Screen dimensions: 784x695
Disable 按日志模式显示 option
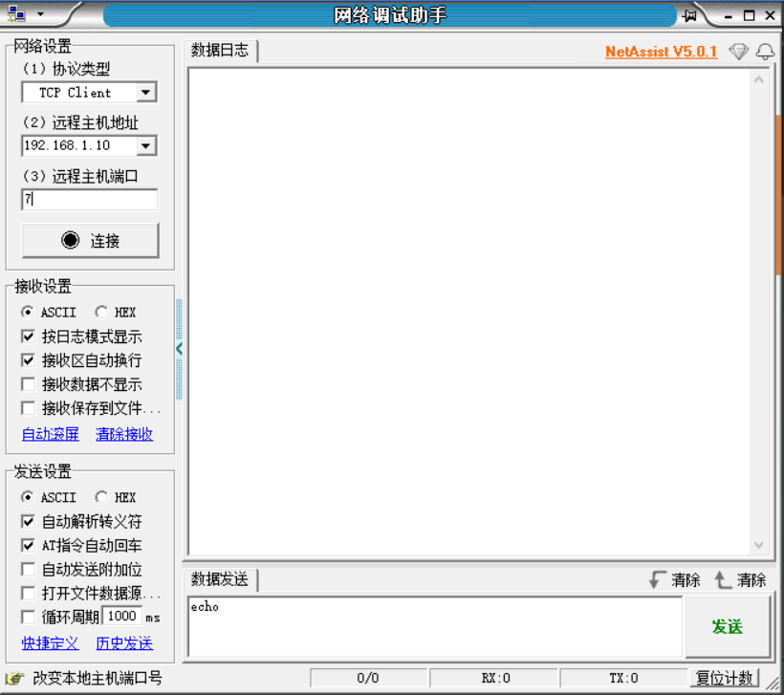28,336
